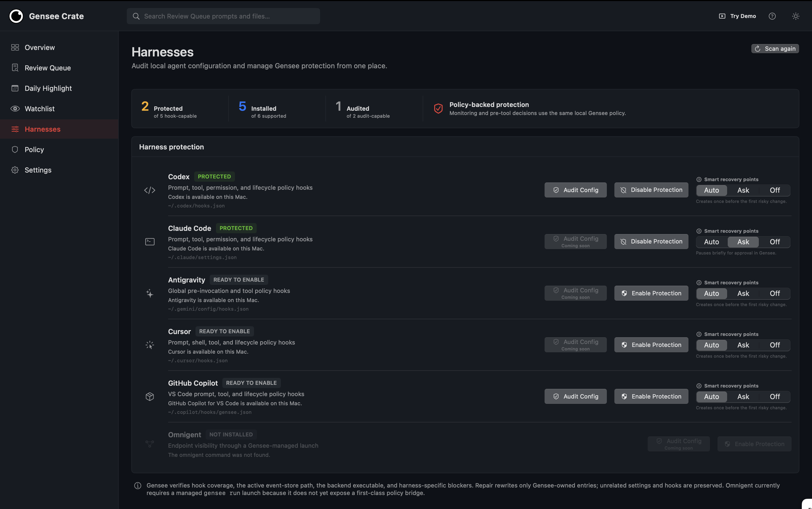The height and width of the screenshot is (509, 812).
Task: Click the Scan again button
Action: pos(775,49)
